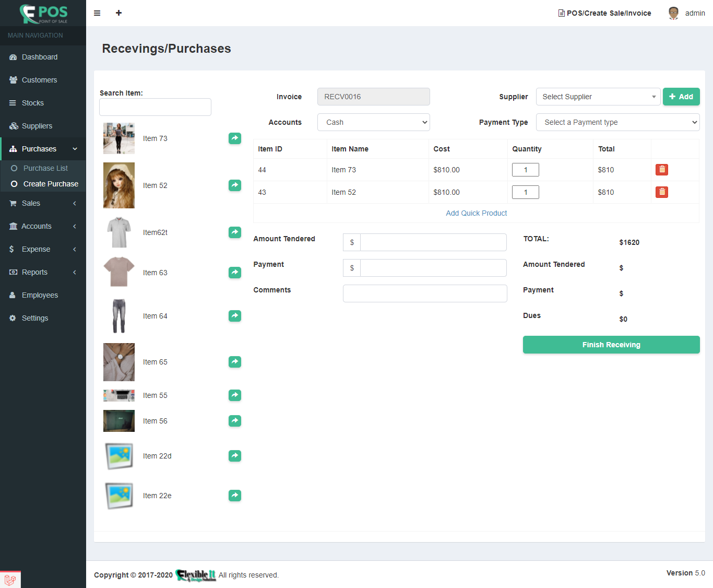713x588 pixels.
Task: Click the Add Quick Product link
Action: pos(476,213)
